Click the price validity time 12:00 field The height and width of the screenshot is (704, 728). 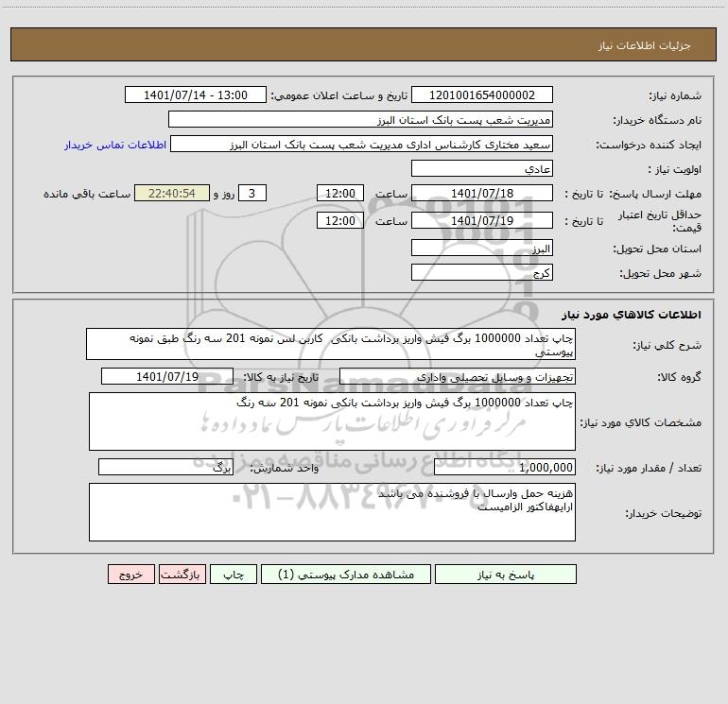coord(339,220)
